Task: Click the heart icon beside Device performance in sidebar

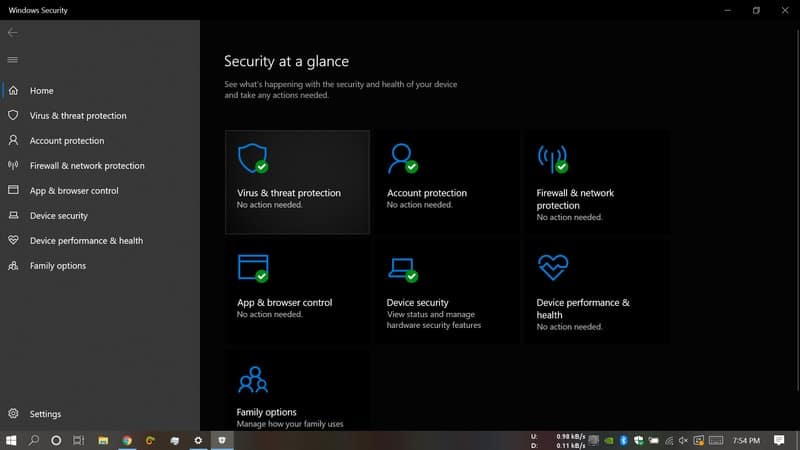Action: coord(13,240)
